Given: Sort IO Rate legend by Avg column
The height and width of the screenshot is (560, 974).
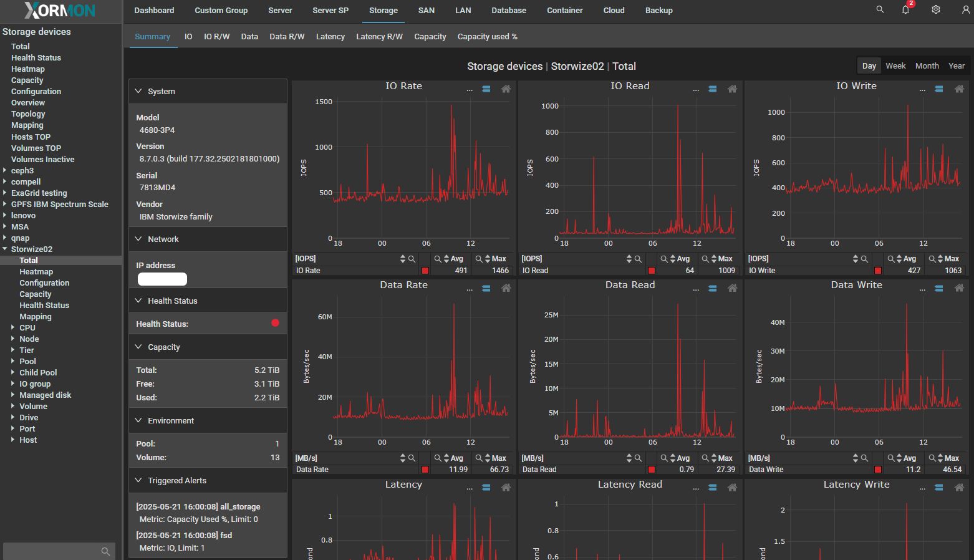Looking at the screenshot, I should pos(446,259).
